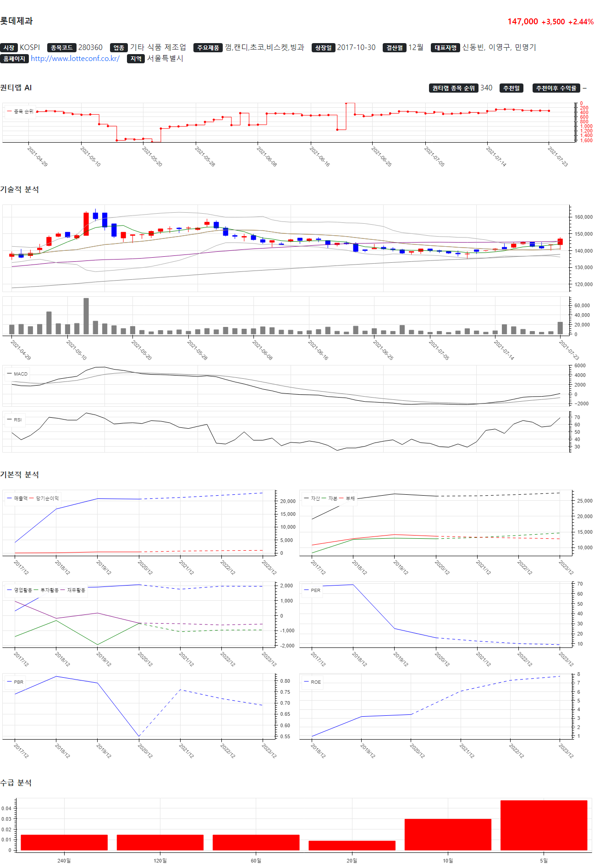This screenshot has height=868, width=594.
Task: Click the 대표자명 badge
Action: (x=445, y=48)
